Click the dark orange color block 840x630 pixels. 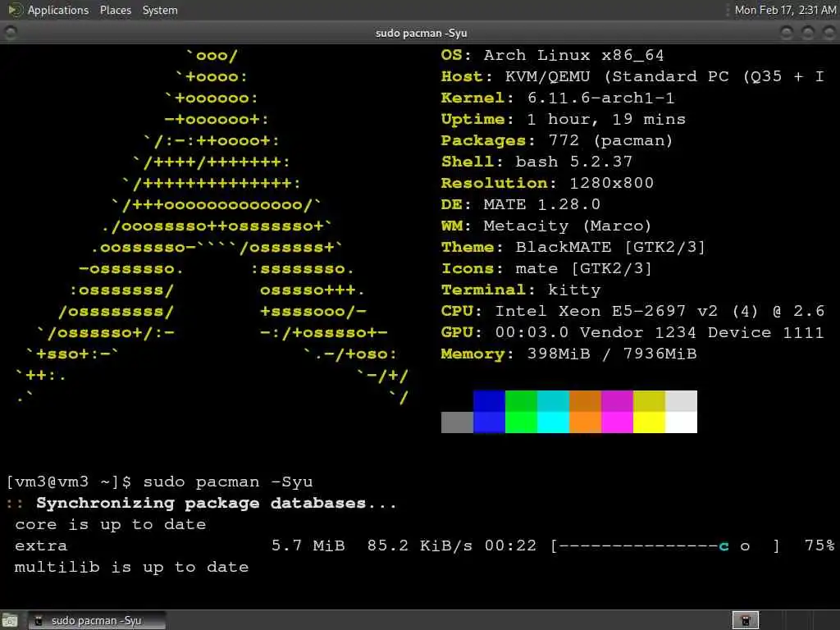(x=585, y=400)
